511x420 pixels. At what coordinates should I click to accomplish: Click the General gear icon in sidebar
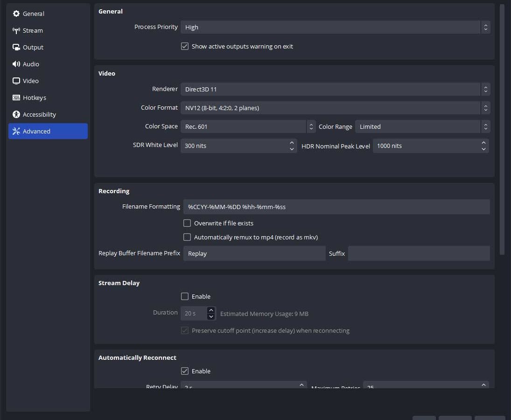pyautogui.click(x=16, y=14)
